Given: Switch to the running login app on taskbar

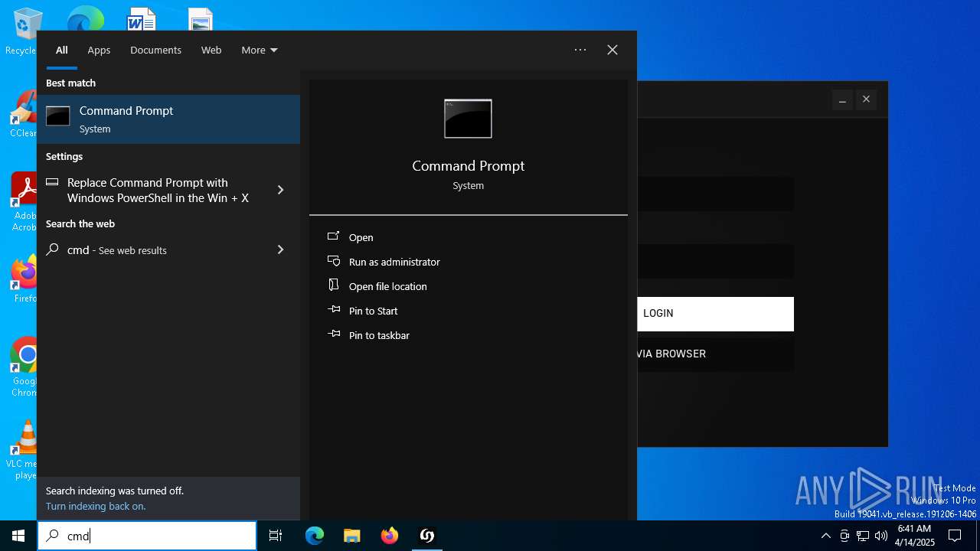Looking at the screenshot, I should (427, 536).
